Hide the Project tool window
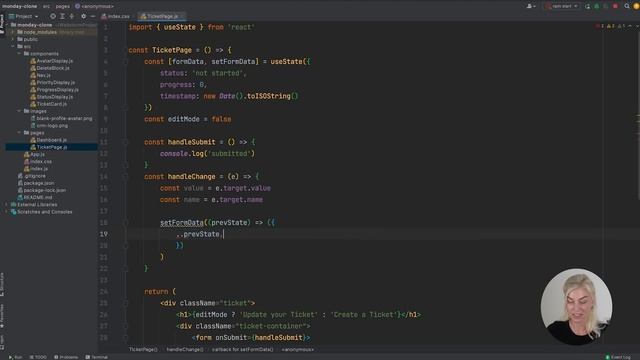This screenshot has height=360, width=640. (x=93, y=16)
